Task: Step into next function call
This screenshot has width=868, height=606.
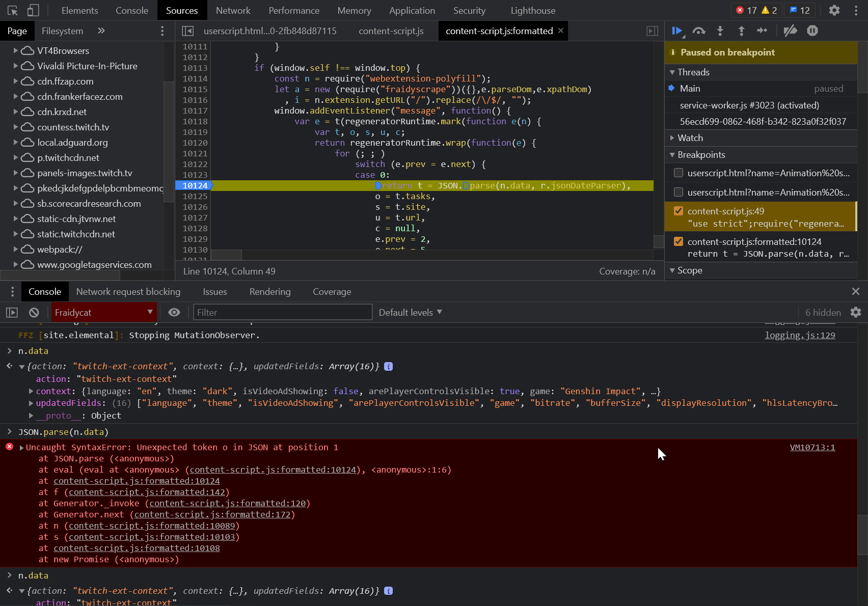Action: click(x=720, y=31)
